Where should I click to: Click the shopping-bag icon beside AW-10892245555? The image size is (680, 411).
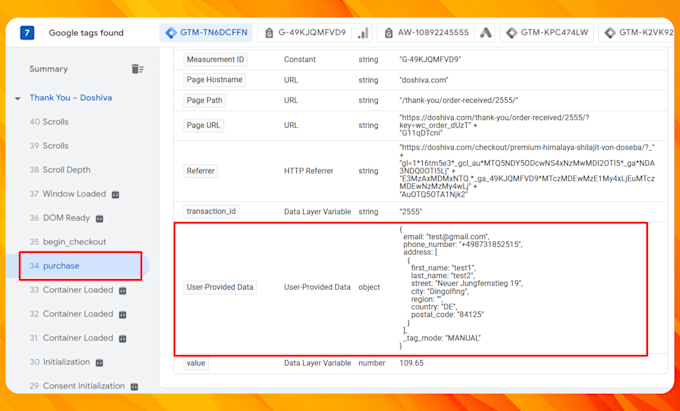(x=389, y=33)
